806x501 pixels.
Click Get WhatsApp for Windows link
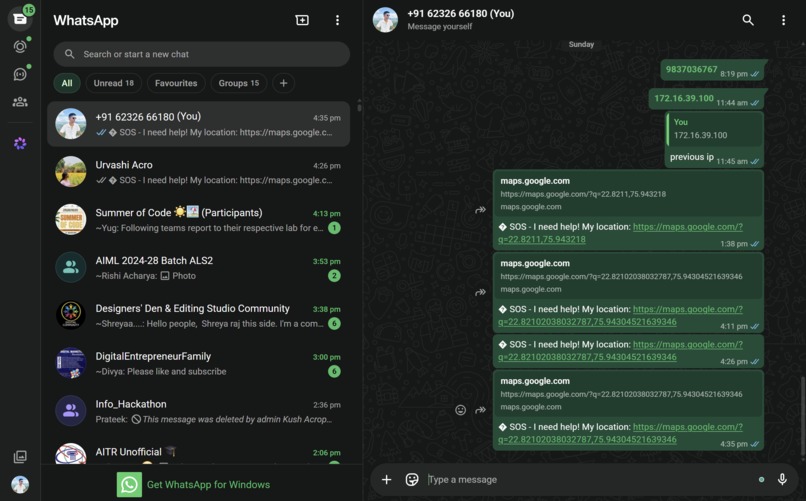pyautogui.click(x=208, y=485)
